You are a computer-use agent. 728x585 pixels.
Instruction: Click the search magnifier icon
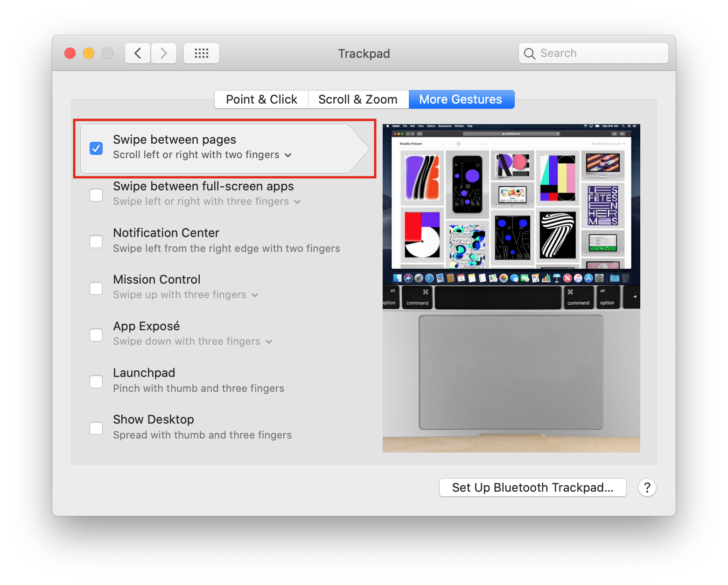click(x=530, y=54)
